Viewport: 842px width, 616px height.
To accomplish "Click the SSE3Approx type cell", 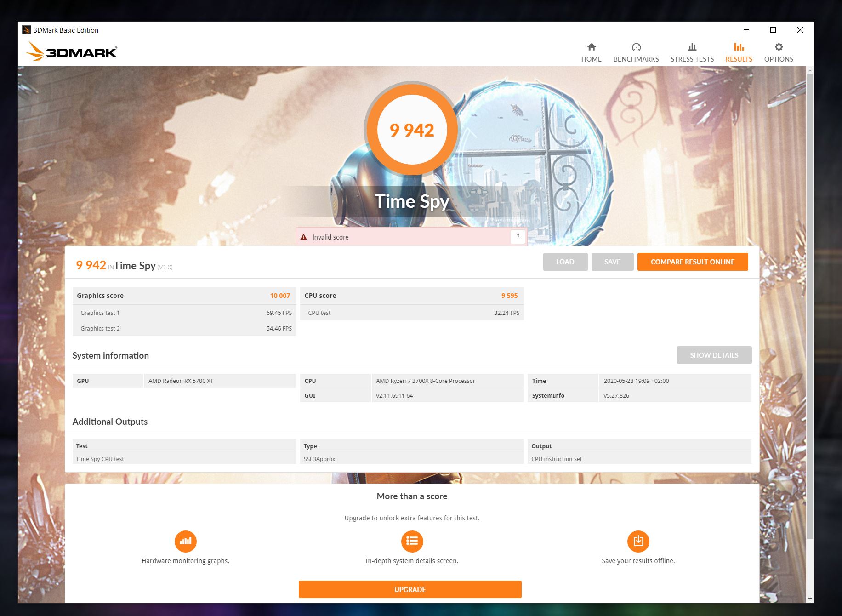I will click(412, 459).
